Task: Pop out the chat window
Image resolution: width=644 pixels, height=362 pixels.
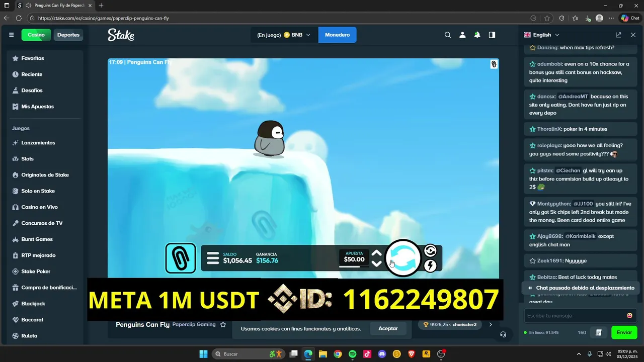Action: coord(618,35)
